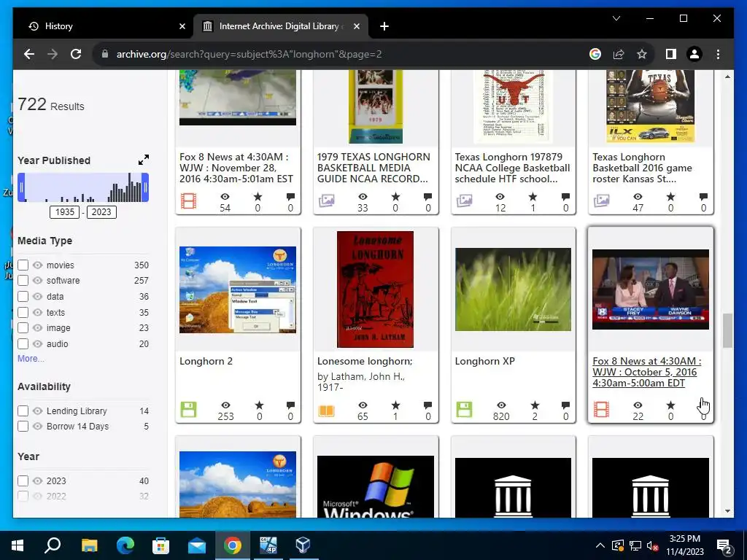This screenshot has width=747, height=560.
Task: Open the Lonesome Longhorn book cover thumbnail
Action: click(x=375, y=289)
